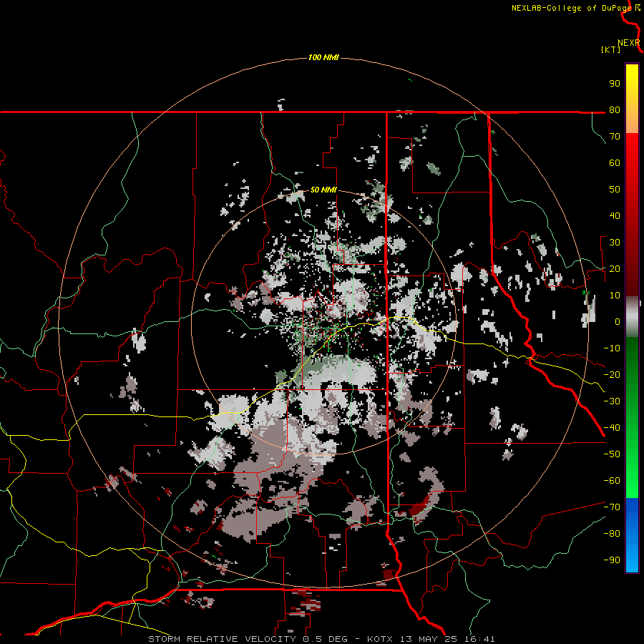Select the -90 value on velocity scale
The width and height of the screenshot is (644, 644).
pos(612,560)
